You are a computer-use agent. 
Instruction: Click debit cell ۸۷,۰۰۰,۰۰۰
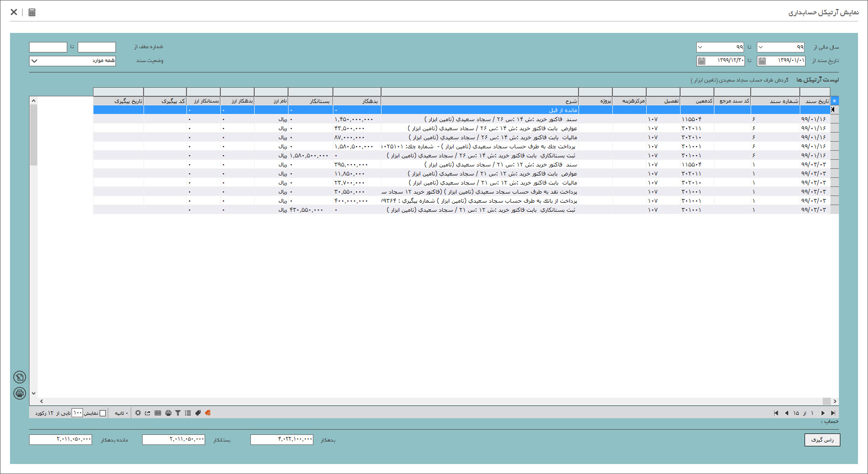(x=357, y=137)
